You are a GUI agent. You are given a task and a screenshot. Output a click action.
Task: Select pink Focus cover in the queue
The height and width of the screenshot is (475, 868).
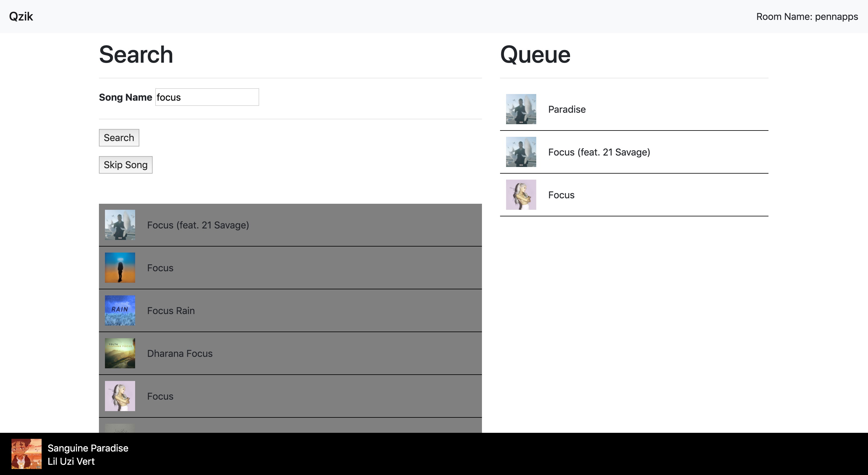521,195
